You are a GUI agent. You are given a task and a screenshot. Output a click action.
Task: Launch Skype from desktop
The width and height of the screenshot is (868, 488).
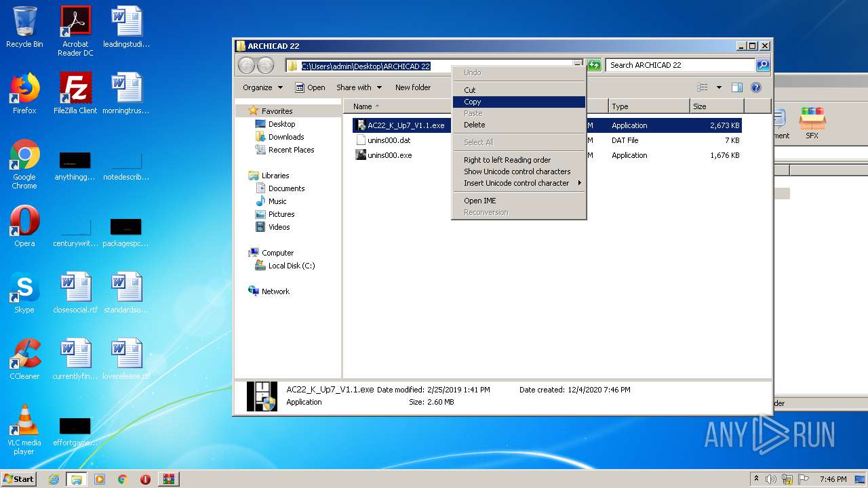point(24,293)
